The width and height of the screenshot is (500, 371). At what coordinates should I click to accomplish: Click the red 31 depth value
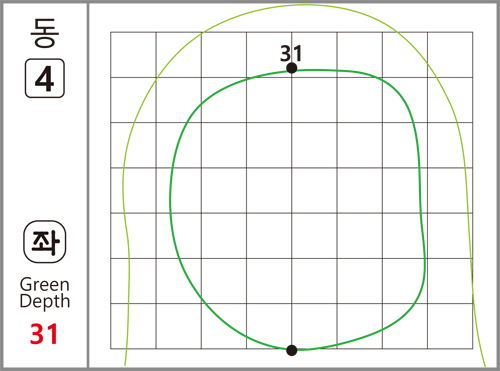pyautogui.click(x=44, y=334)
